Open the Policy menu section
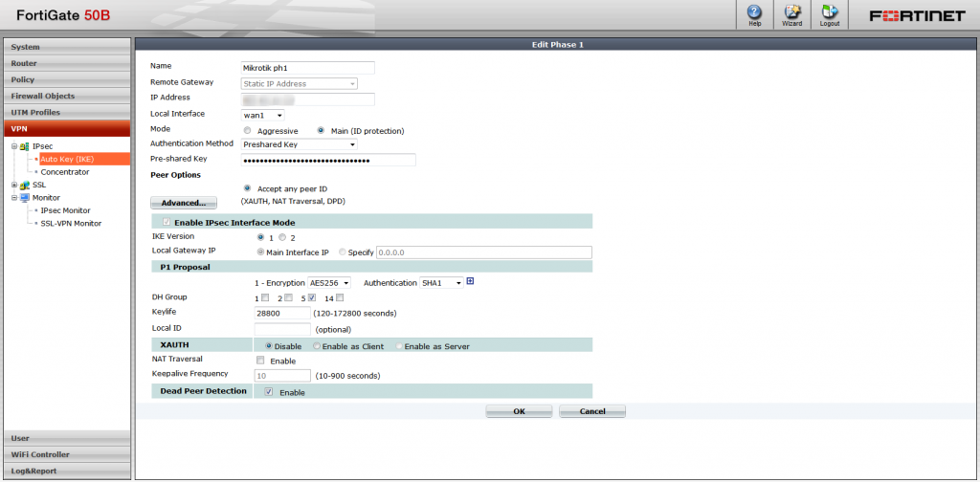 point(67,79)
